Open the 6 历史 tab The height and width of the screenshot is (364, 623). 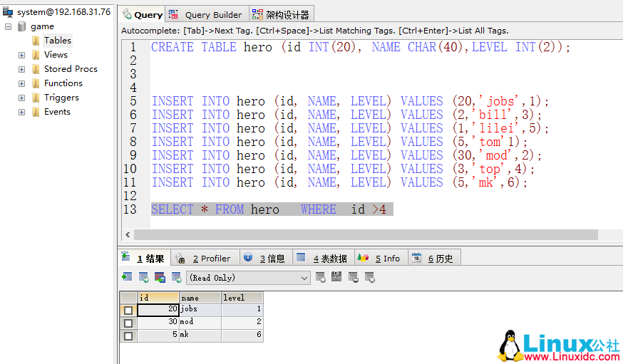434,259
